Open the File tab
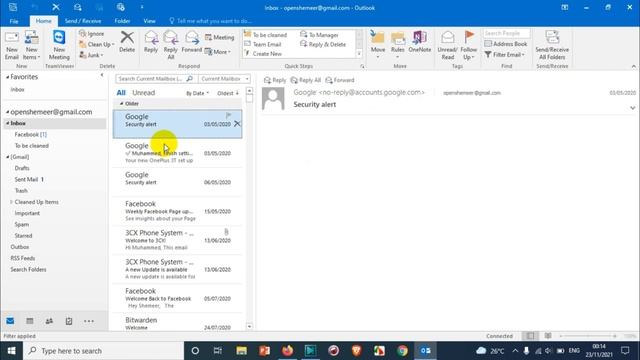Viewport: 640px width, 360px height. (x=14, y=21)
